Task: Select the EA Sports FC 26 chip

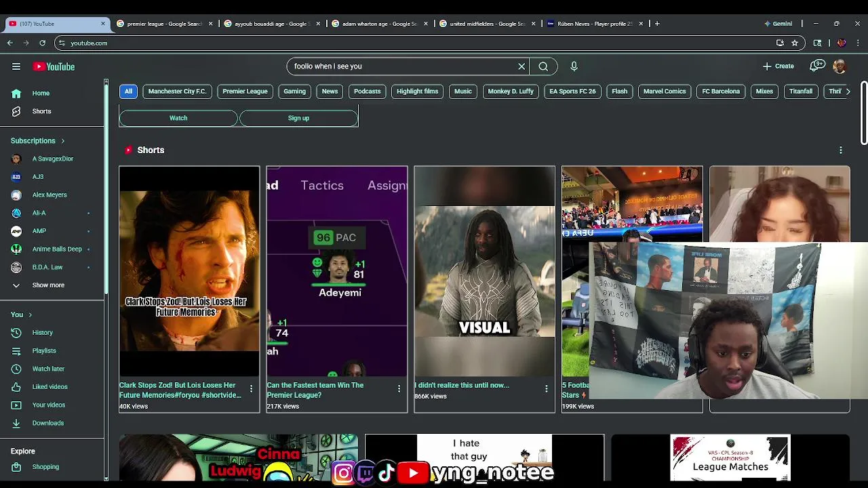Action: pyautogui.click(x=572, y=91)
